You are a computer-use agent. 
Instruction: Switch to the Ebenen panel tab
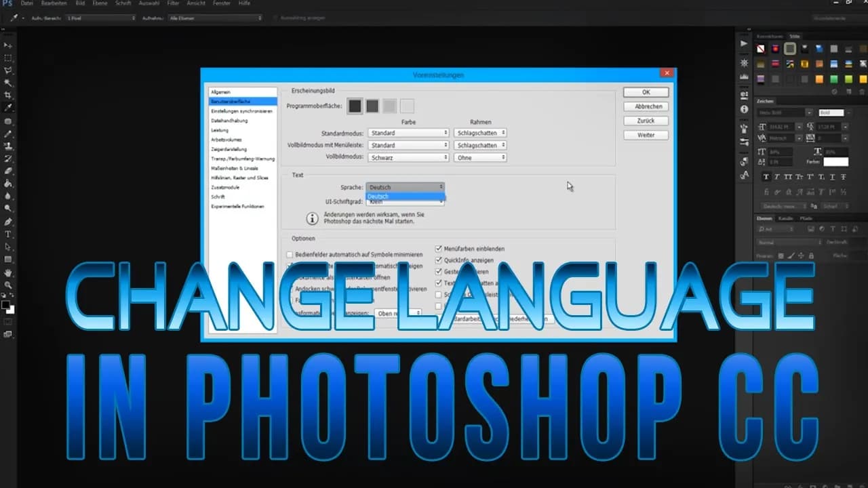point(764,218)
